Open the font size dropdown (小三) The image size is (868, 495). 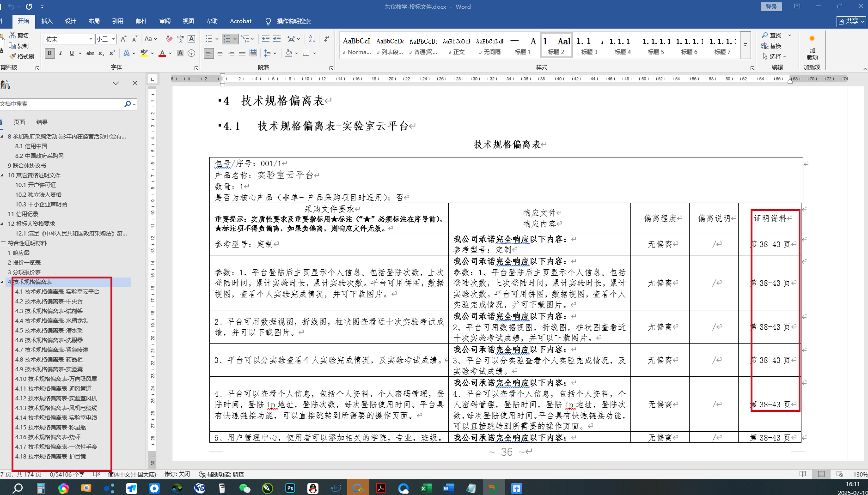[x=113, y=39]
